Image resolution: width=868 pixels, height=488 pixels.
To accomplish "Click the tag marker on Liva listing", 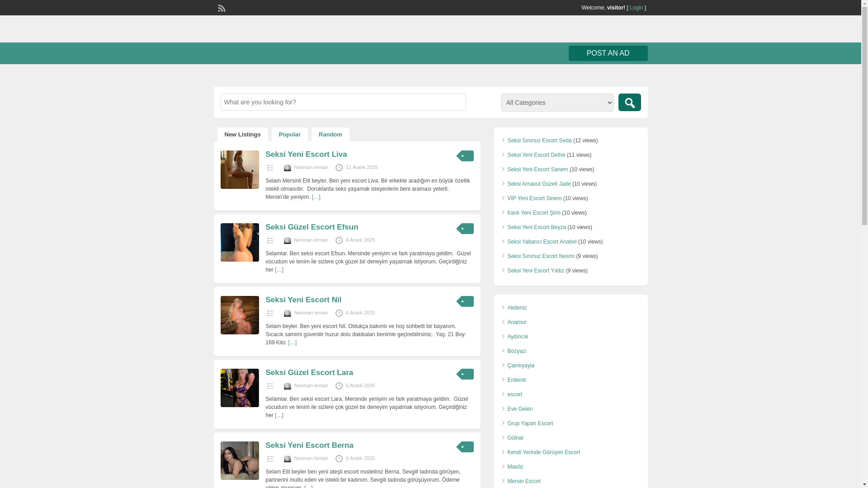I will pyautogui.click(x=465, y=156).
